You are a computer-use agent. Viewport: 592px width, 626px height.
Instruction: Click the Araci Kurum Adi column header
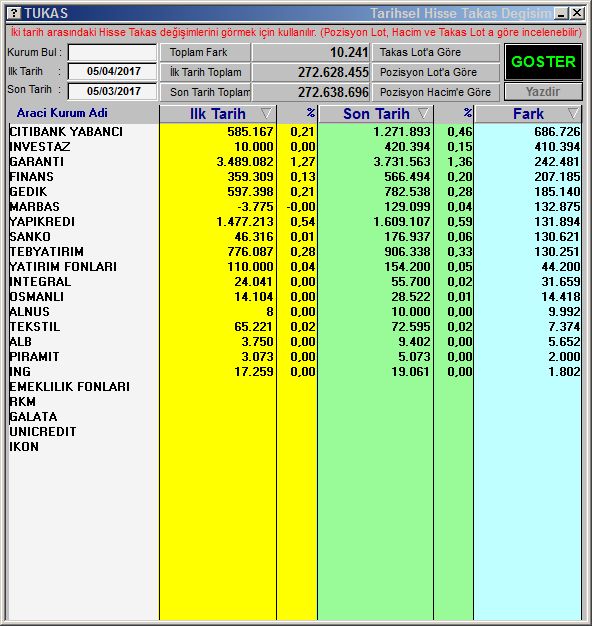pos(62,113)
